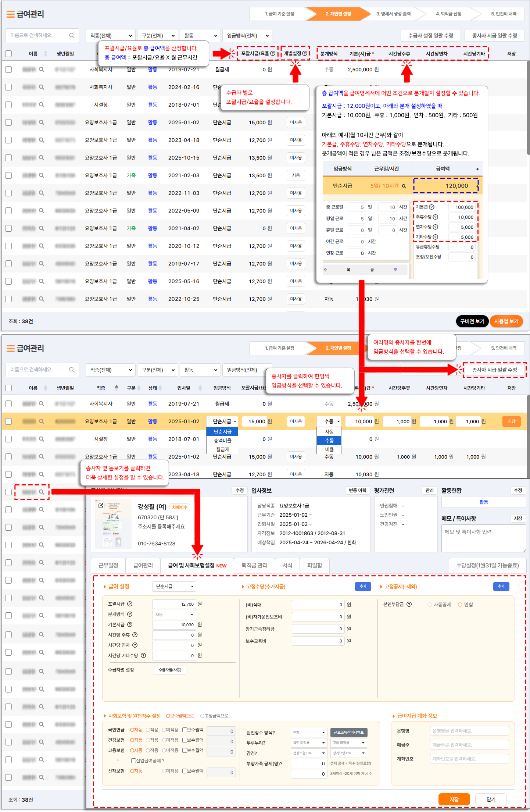The height and width of the screenshot is (812, 530).
Task: Click the 변동 이력 button
Action: tap(357, 490)
